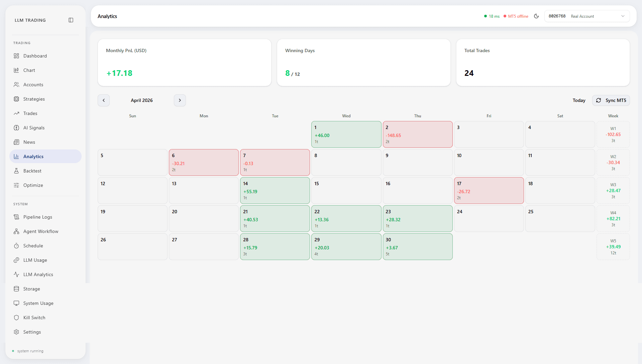Click Total Trades value 24
This screenshot has height=364, width=642.
point(469,73)
